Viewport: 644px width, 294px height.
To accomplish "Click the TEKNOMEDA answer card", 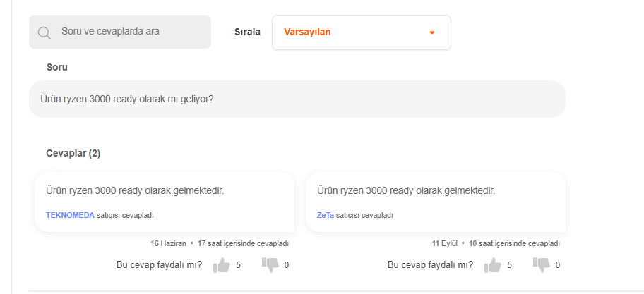I will 164,202.
